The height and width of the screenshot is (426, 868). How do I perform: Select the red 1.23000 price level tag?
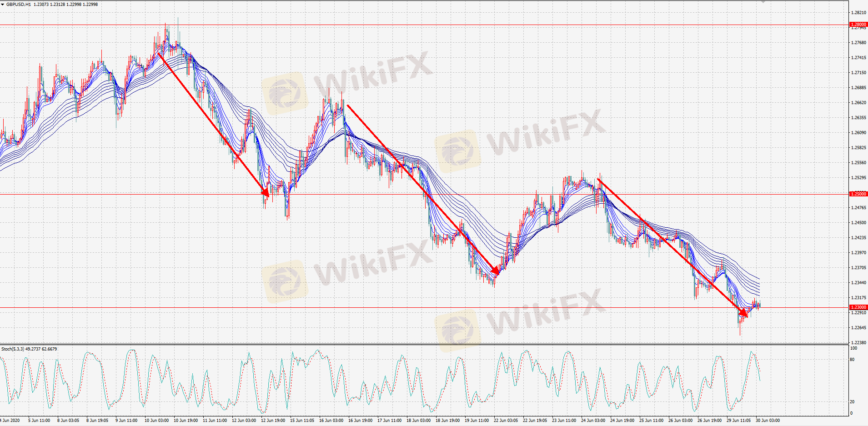[858, 307]
